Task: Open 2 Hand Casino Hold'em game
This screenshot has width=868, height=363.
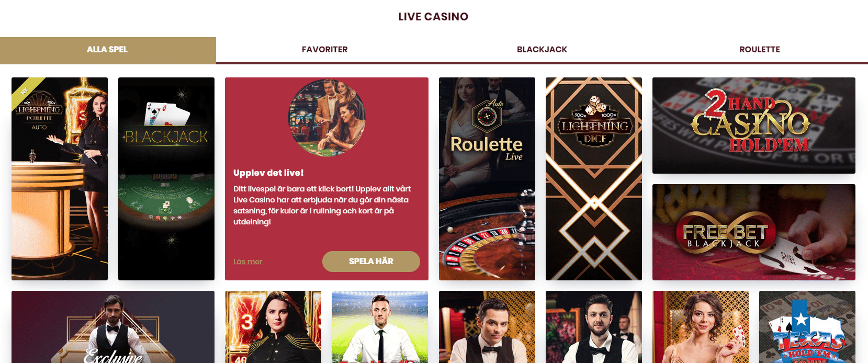Action: pyautogui.click(x=754, y=126)
